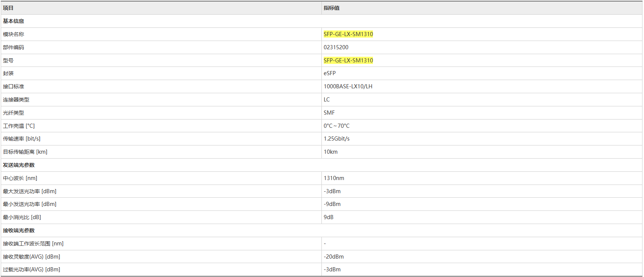Click the 传输速率 [bit/s] label
This screenshot has height=277, width=644.
(22, 139)
